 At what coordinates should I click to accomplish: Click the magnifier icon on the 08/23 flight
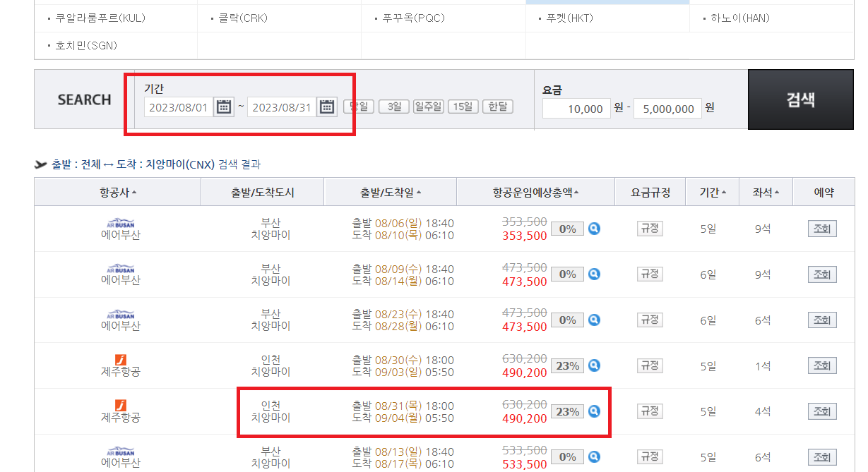[594, 320]
